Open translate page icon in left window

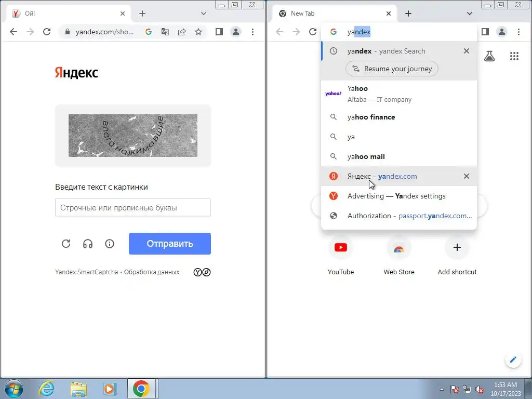pyautogui.click(x=165, y=32)
